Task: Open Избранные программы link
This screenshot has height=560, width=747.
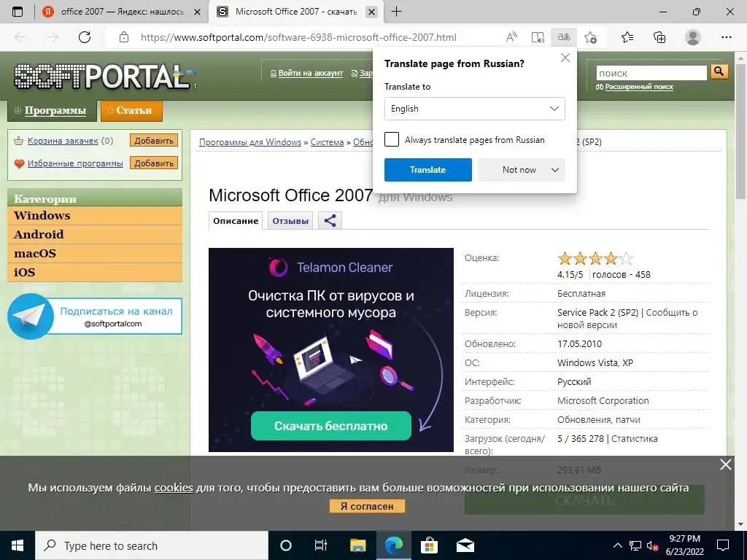Action: tap(75, 163)
